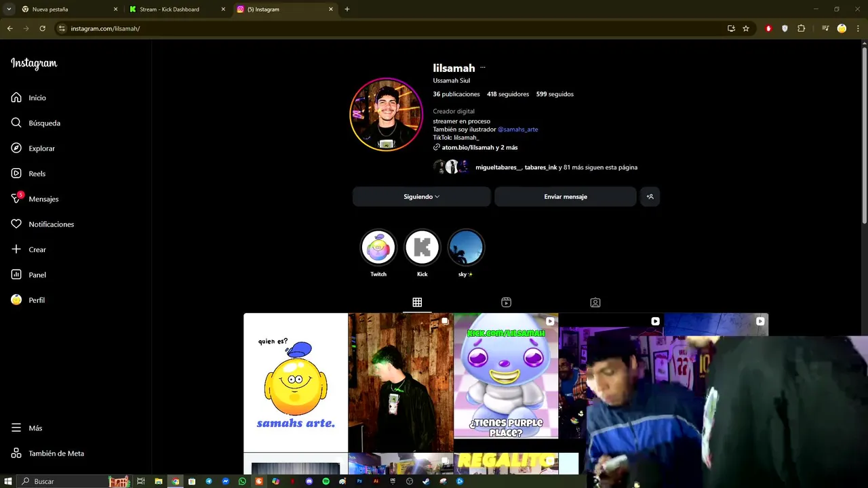View lilsamah's profile picture story
The image size is (868, 488).
click(386, 115)
